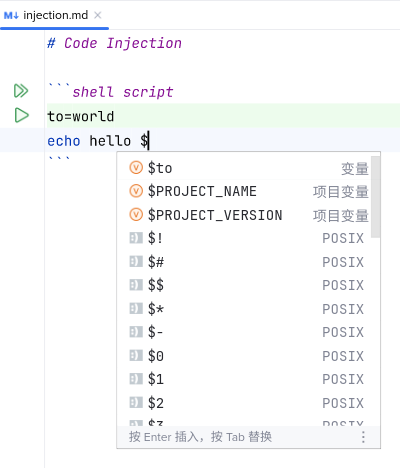Click the '项目变量' label beside $PROJECT_VERSION

click(x=341, y=216)
